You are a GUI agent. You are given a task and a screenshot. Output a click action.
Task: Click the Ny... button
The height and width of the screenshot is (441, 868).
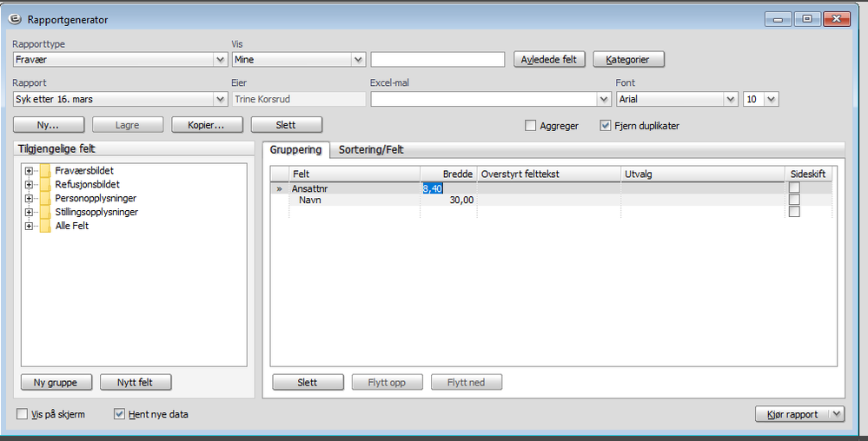pos(49,125)
